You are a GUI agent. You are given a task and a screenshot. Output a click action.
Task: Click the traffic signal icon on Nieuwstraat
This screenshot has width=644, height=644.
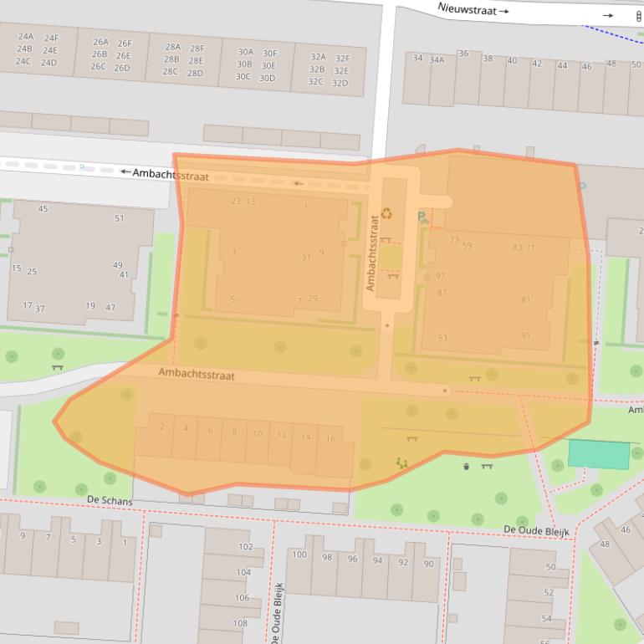639,15
